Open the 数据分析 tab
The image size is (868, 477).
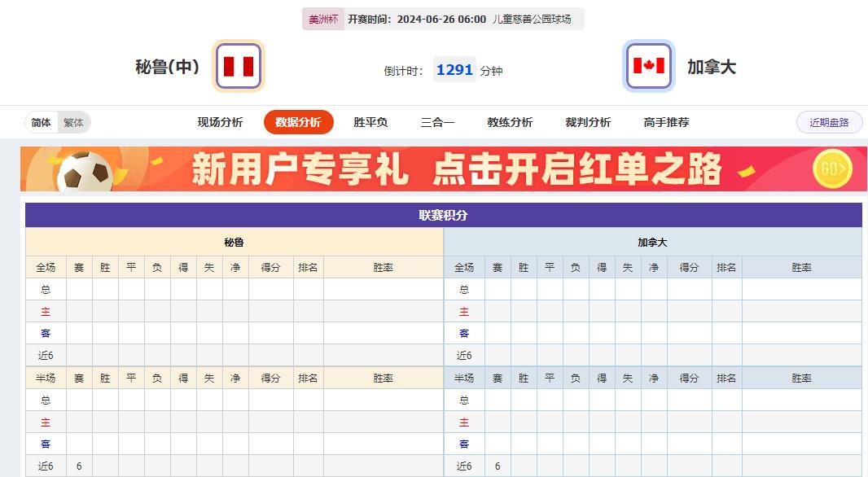click(x=299, y=121)
